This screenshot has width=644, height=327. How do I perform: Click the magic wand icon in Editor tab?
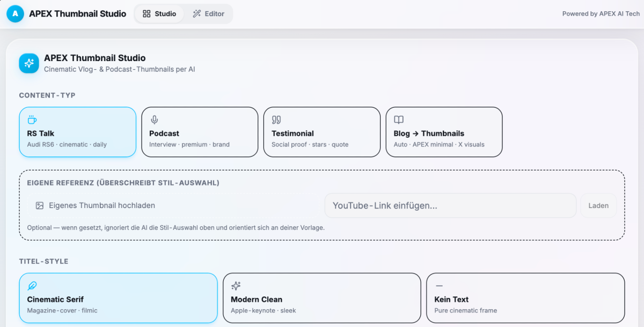pos(197,14)
